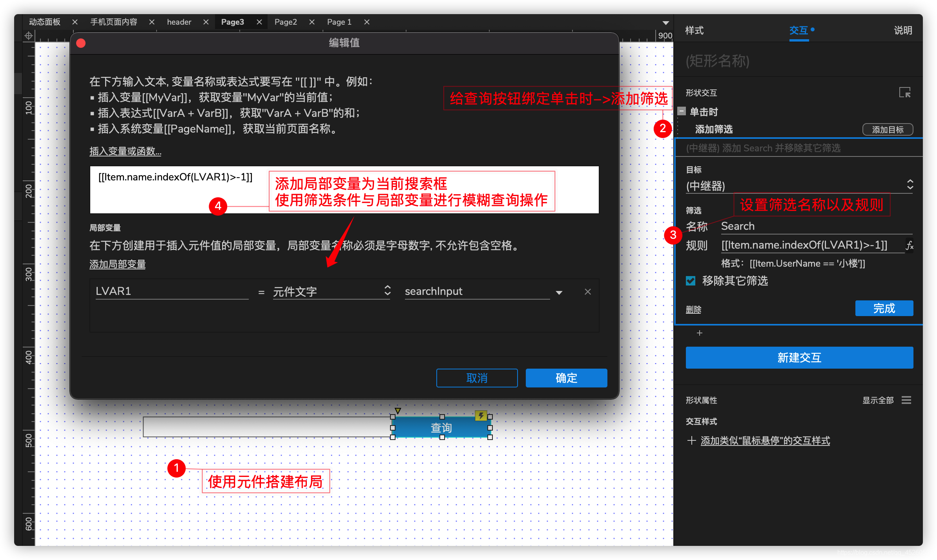Switch to the header tab

[179, 22]
